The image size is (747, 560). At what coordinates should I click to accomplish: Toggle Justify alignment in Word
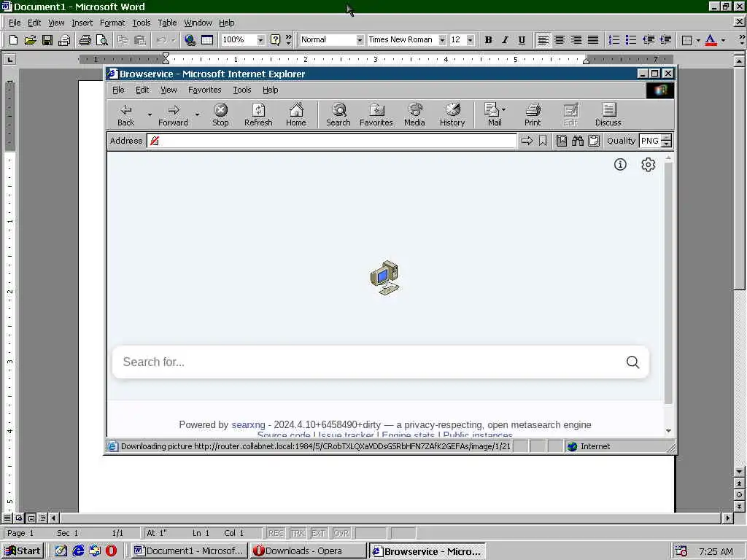(x=593, y=40)
